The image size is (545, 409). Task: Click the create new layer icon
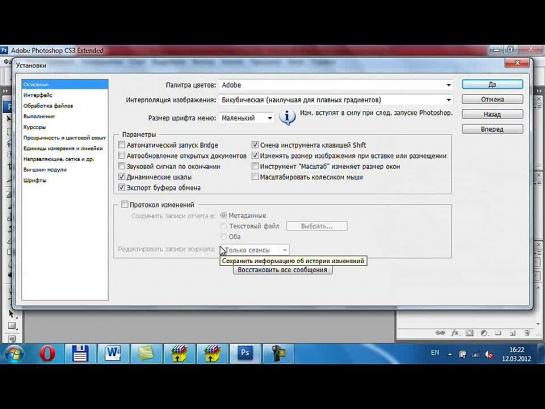point(512,333)
